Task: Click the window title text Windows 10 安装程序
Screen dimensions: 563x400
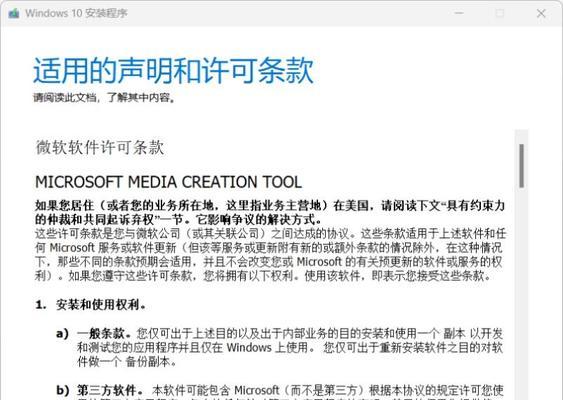Action: (76, 14)
